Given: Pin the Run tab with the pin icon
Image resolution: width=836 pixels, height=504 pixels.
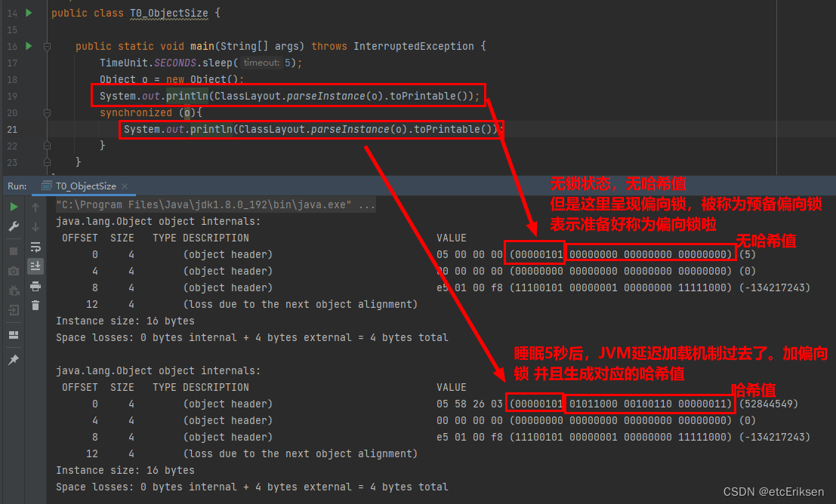Looking at the screenshot, I should click(14, 360).
